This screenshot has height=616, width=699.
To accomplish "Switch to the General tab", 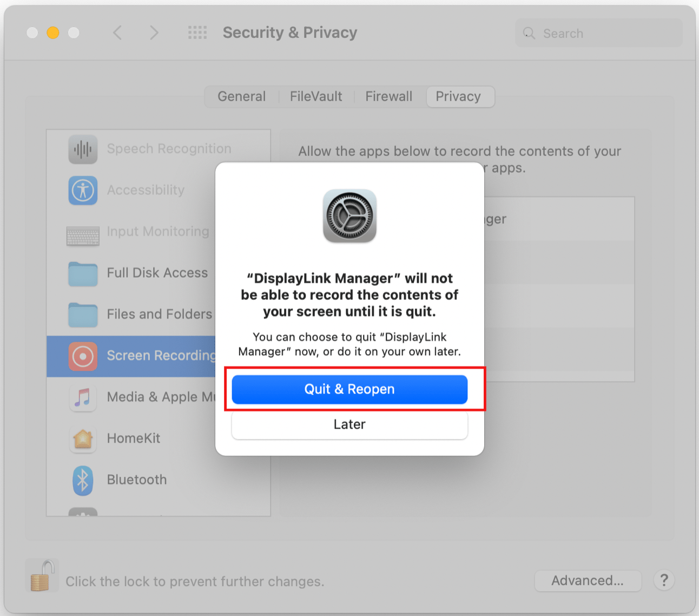I will tap(241, 96).
